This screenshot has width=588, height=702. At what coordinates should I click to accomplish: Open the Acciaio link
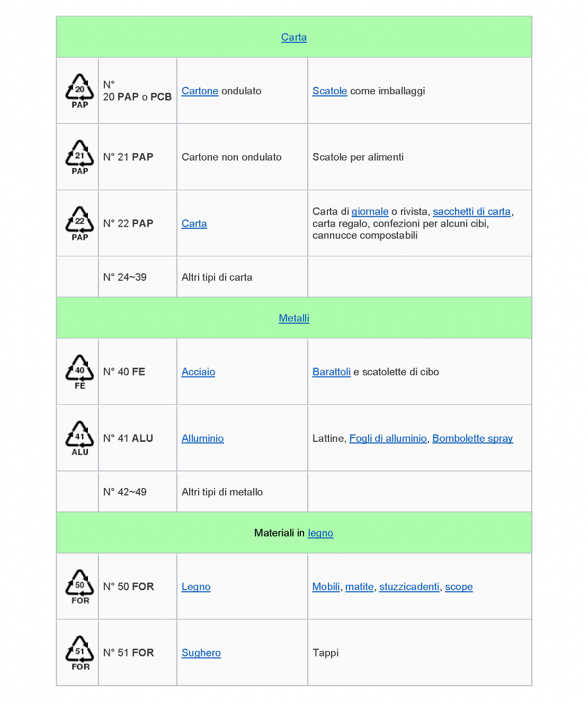[x=198, y=372]
